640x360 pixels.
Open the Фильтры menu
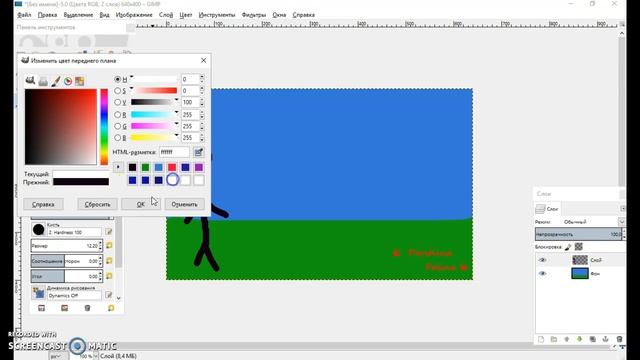pyautogui.click(x=253, y=15)
